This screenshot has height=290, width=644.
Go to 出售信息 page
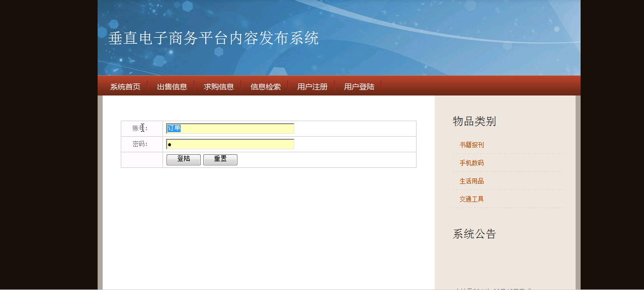point(172,87)
